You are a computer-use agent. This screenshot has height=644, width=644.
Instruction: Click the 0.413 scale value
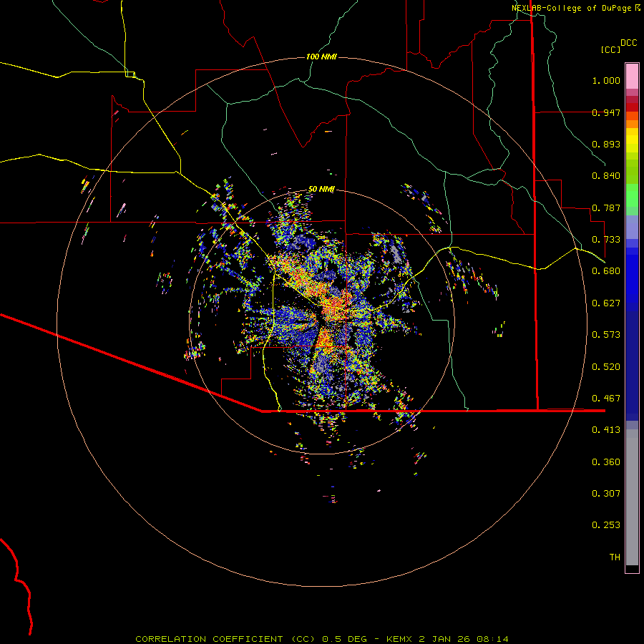pos(606,430)
